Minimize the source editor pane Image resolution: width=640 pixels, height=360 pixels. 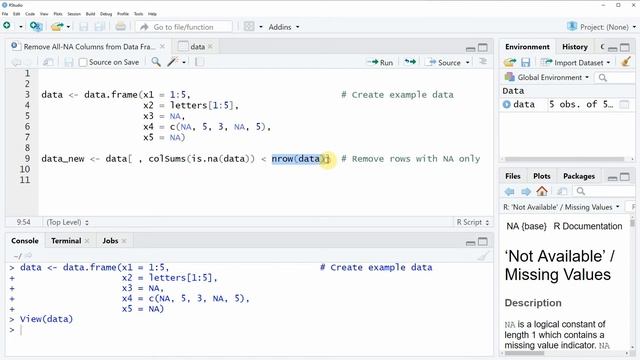470,49
